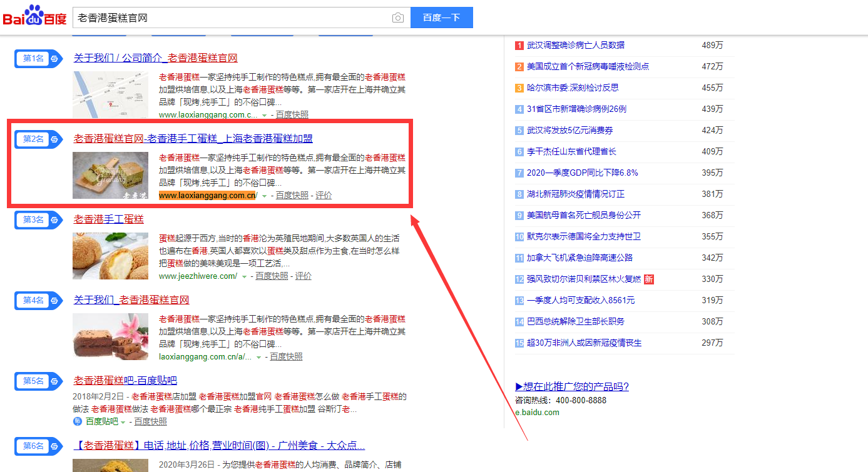Viewport: 868px width, 472px height.
Task: Click the URL www.laoxianggang.com.cn/ in second result
Action: [208, 196]
